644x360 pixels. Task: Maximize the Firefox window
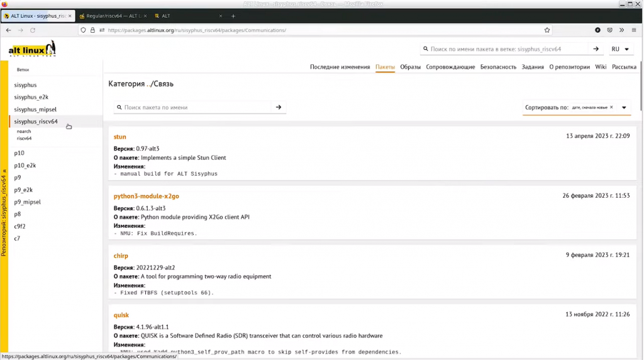click(x=630, y=4)
